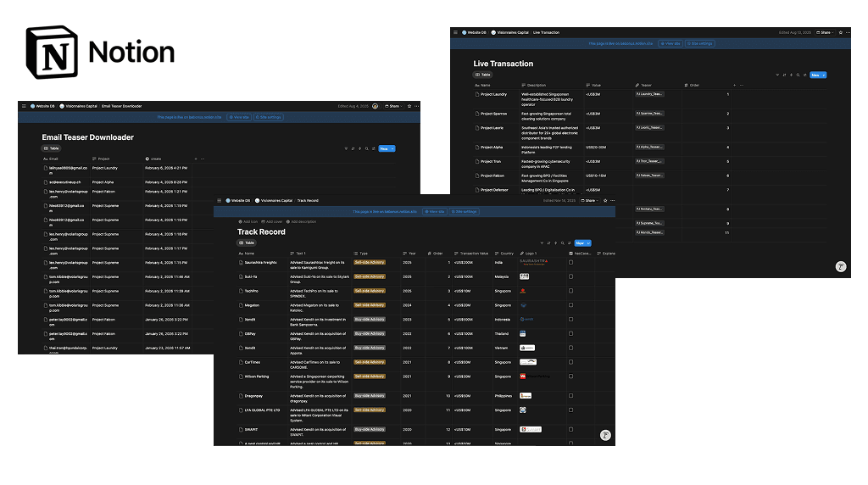Check hasCase box for Wilson Parking row
The image size is (868, 485).
coord(570,376)
